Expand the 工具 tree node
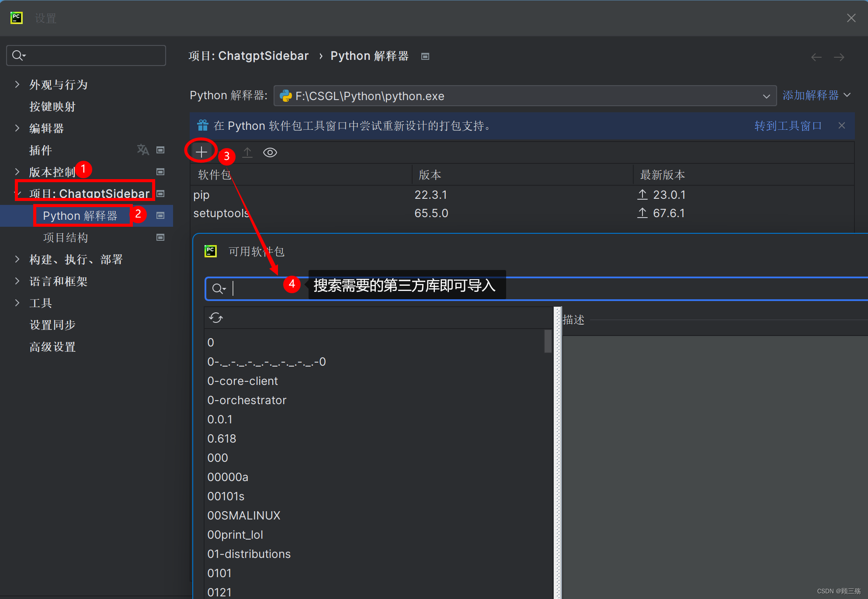This screenshot has width=868, height=599. point(17,303)
